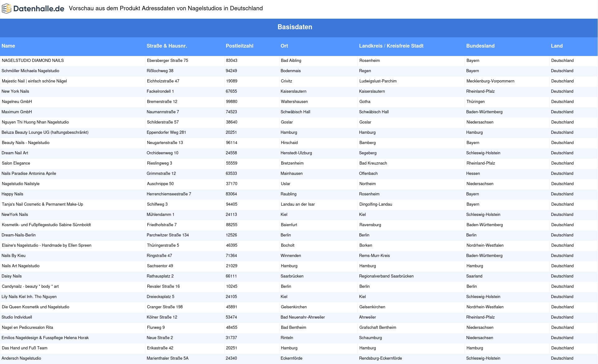The height and width of the screenshot is (364, 598).
Task: Click the Nails By Kieu entry
Action: 13,256
